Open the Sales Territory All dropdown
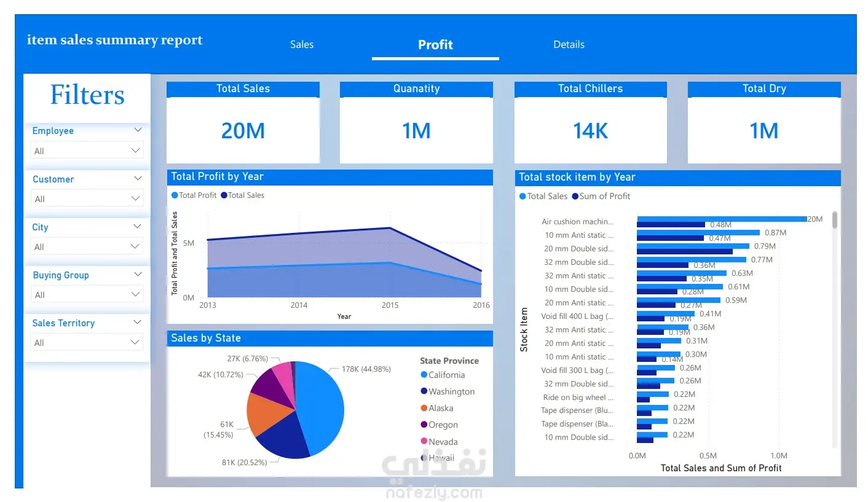 coord(87,343)
